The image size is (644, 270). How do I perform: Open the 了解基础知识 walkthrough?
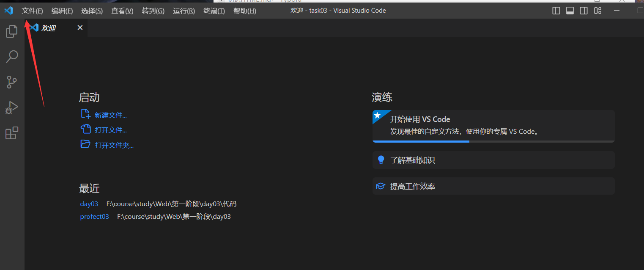coord(493,160)
